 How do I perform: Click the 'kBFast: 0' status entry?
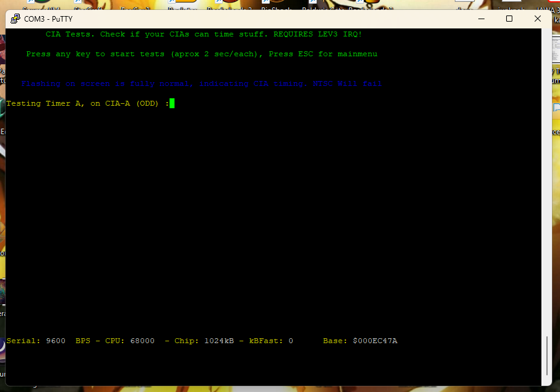(x=271, y=341)
